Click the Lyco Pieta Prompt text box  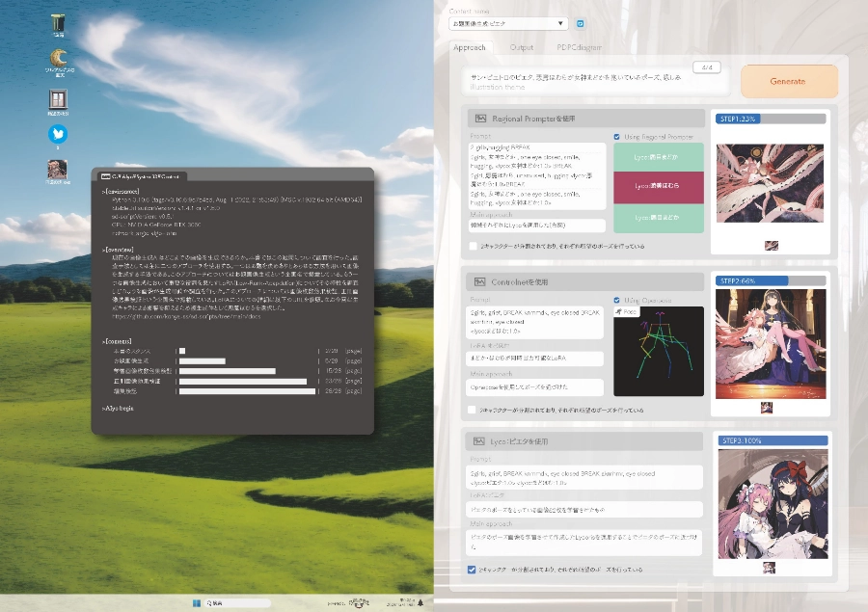point(584,477)
